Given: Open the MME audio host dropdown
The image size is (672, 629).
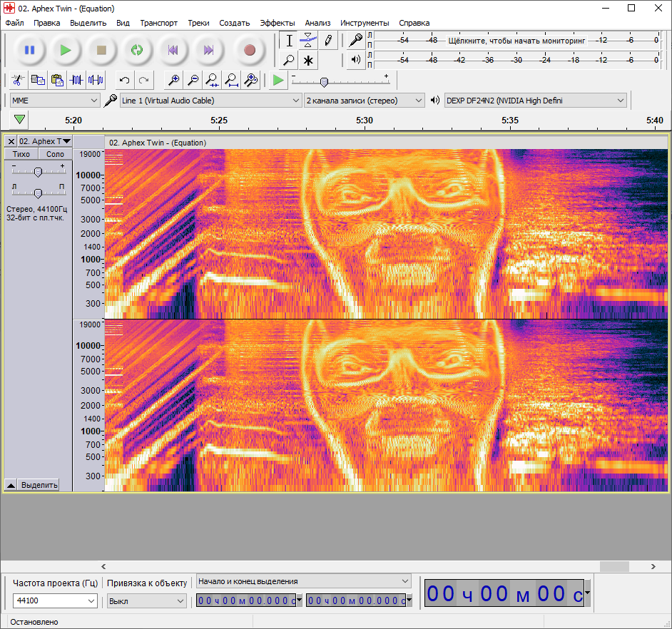Looking at the screenshot, I should pyautogui.click(x=55, y=101).
